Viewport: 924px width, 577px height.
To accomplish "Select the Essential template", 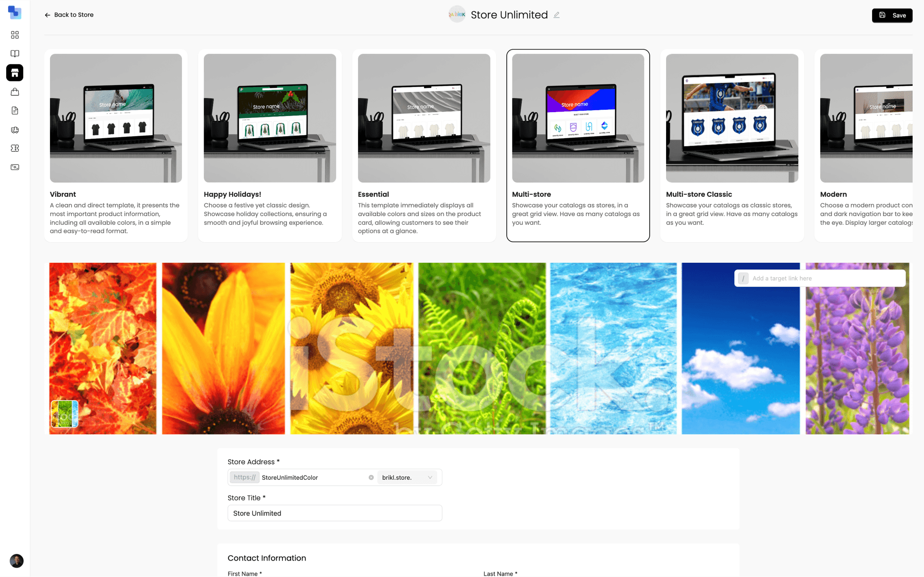I will click(x=424, y=144).
